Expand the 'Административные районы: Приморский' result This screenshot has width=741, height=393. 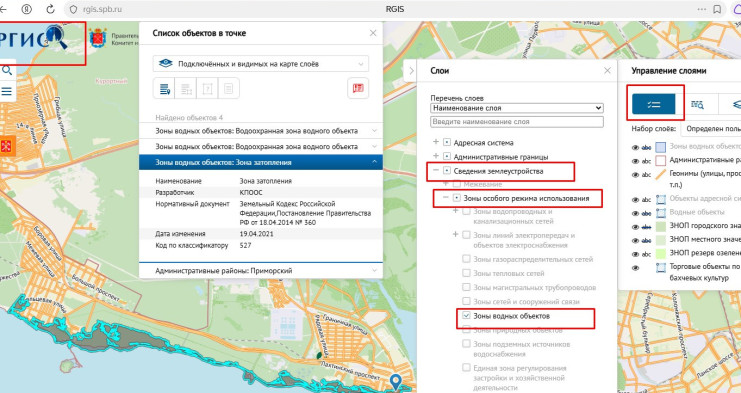click(261, 271)
